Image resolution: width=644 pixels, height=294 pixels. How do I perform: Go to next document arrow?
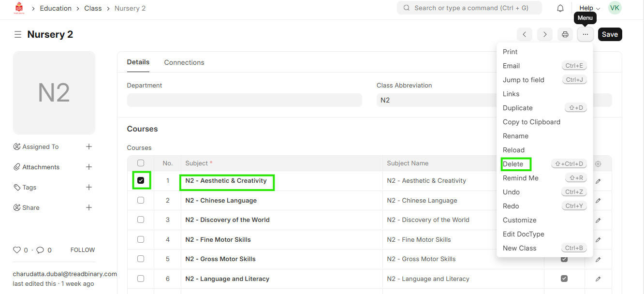[545, 34]
